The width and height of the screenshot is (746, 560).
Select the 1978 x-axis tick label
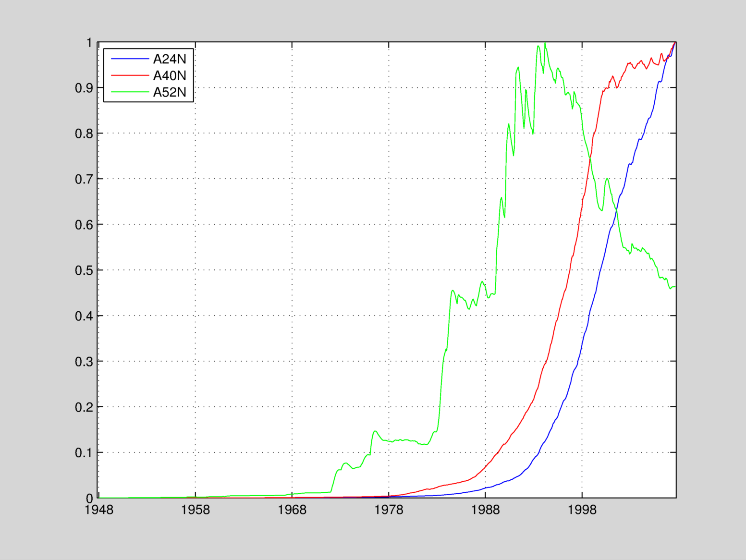(x=389, y=510)
